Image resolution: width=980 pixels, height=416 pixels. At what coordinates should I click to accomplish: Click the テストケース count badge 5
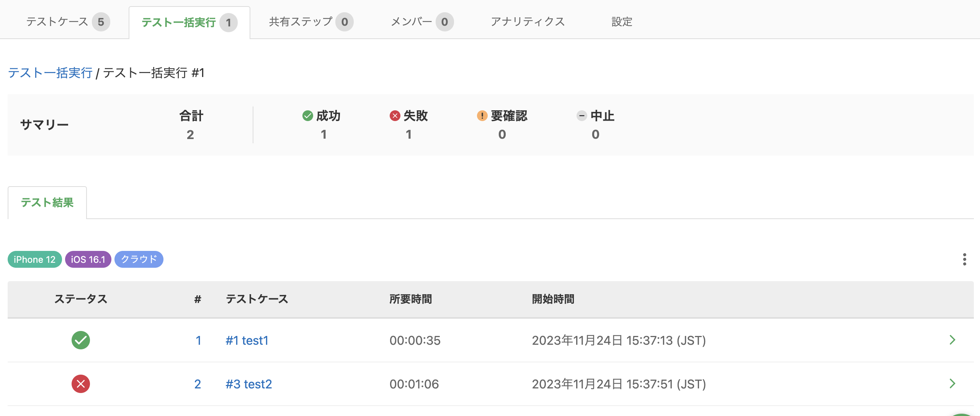(101, 22)
